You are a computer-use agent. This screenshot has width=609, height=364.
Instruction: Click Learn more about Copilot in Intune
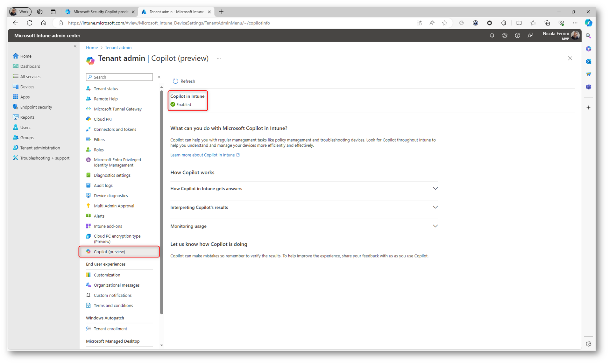(205, 155)
